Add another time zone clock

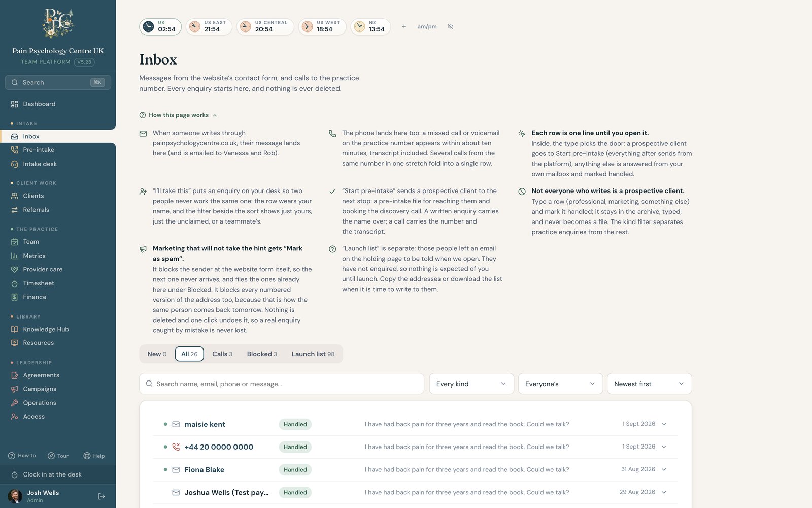tap(404, 27)
